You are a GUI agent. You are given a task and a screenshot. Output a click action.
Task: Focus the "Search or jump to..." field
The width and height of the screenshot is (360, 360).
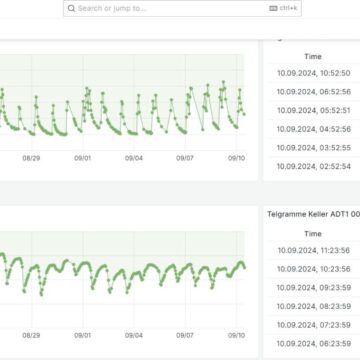pos(182,8)
